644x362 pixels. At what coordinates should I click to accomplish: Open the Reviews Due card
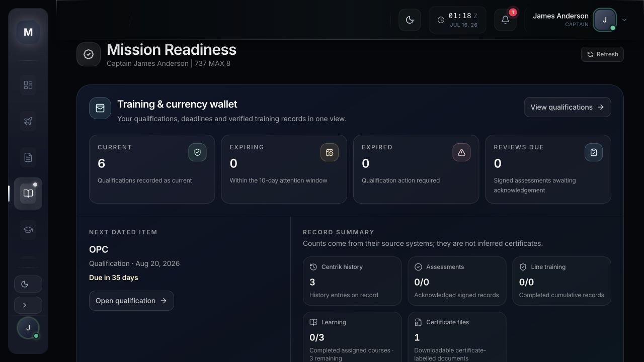pos(548,169)
